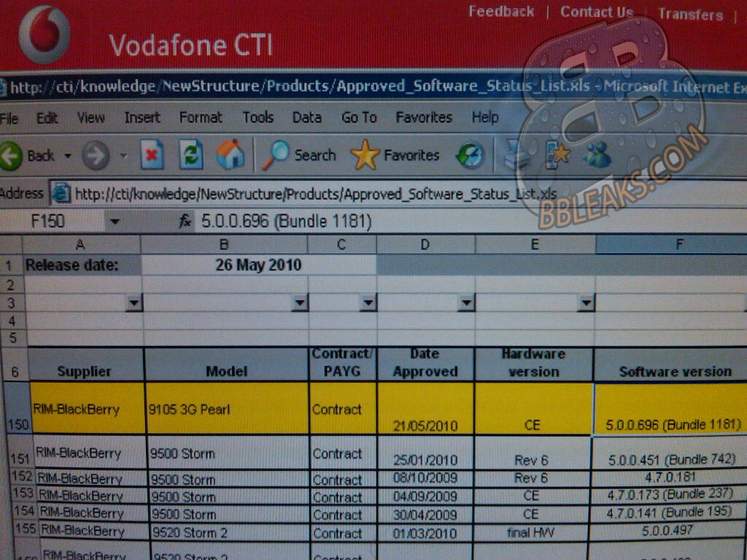The height and width of the screenshot is (560, 747).
Task: Open the Edit menu
Action: pos(47,117)
